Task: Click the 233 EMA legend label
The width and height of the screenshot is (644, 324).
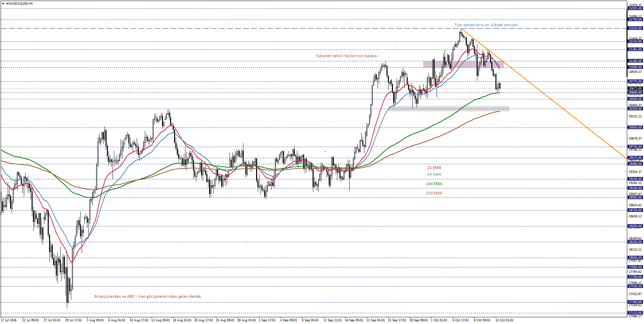Action: [x=434, y=193]
